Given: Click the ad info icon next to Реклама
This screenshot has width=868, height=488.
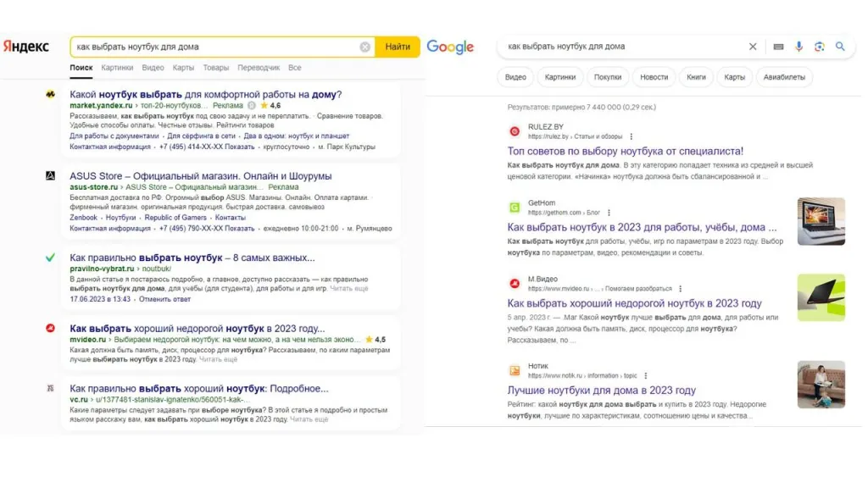Looking at the screenshot, I should coord(251,105).
